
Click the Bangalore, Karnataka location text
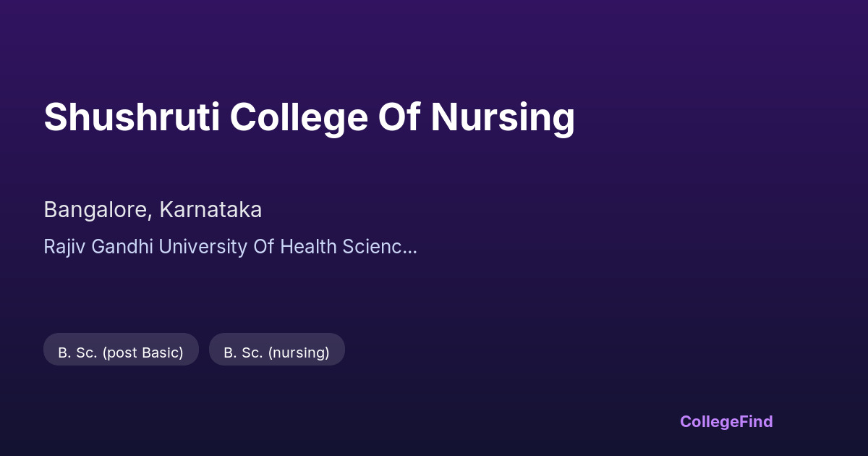point(153,210)
